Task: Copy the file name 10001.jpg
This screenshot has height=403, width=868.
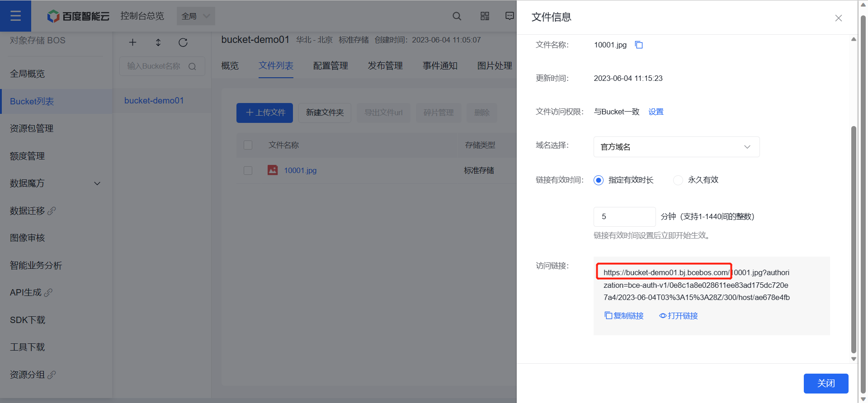Action: click(639, 45)
